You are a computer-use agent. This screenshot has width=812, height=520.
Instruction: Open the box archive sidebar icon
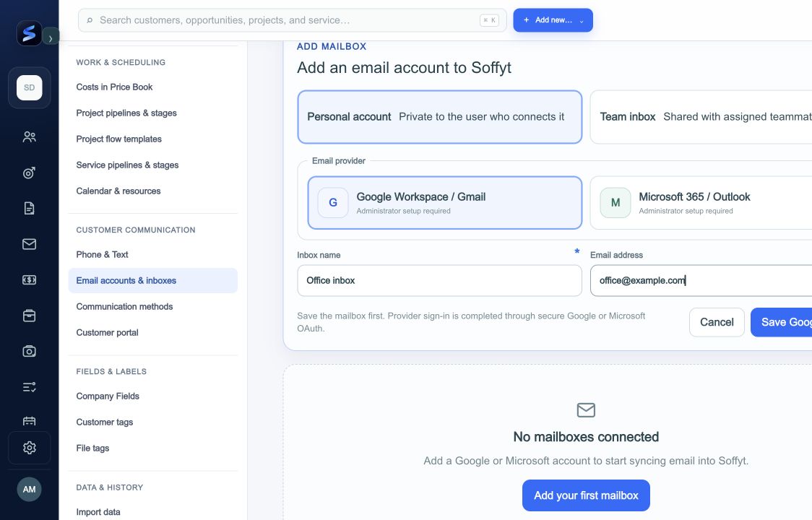click(x=30, y=316)
